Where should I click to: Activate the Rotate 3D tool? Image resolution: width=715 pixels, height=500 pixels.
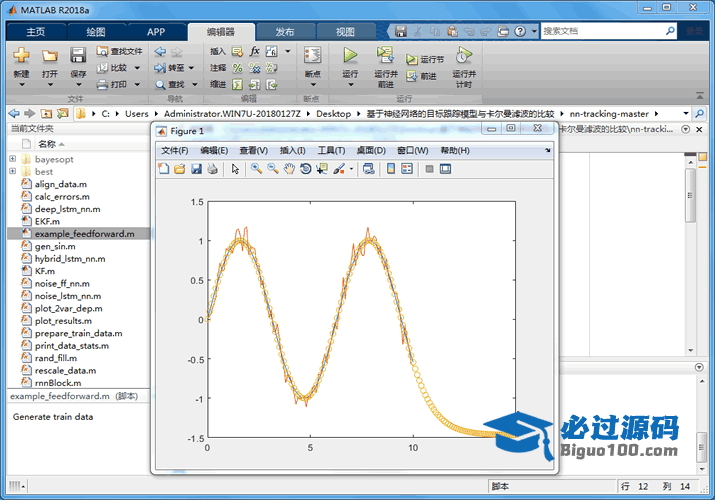[305, 169]
